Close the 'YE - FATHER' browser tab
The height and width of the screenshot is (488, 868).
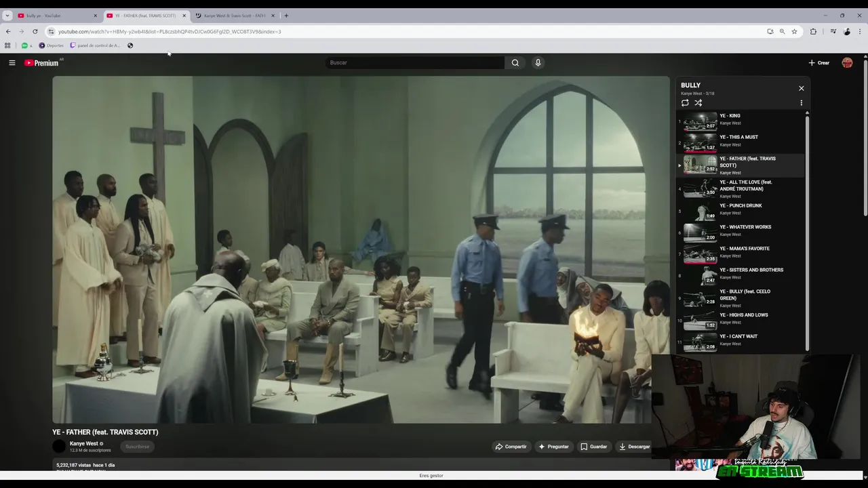tap(184, 16)
